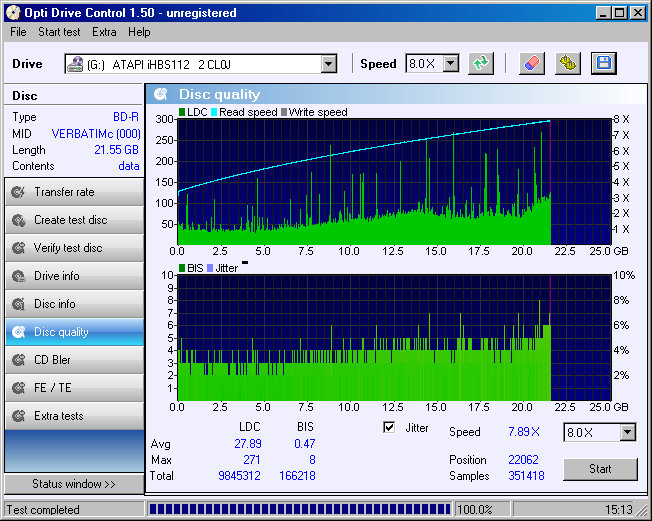
Task: Click the Verify test disc icon
Action: click(x=18, y=248)
